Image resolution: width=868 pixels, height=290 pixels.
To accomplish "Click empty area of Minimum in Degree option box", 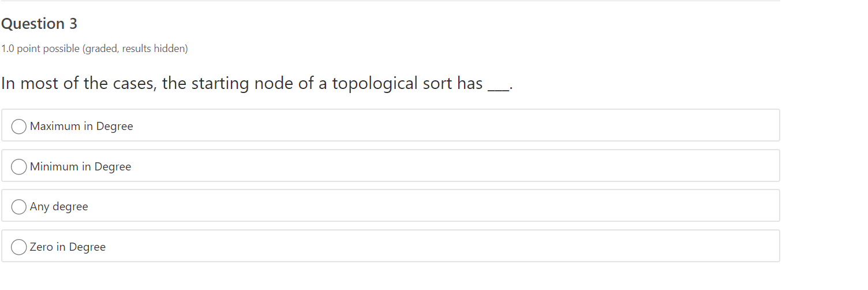I will tap(456, 166).
